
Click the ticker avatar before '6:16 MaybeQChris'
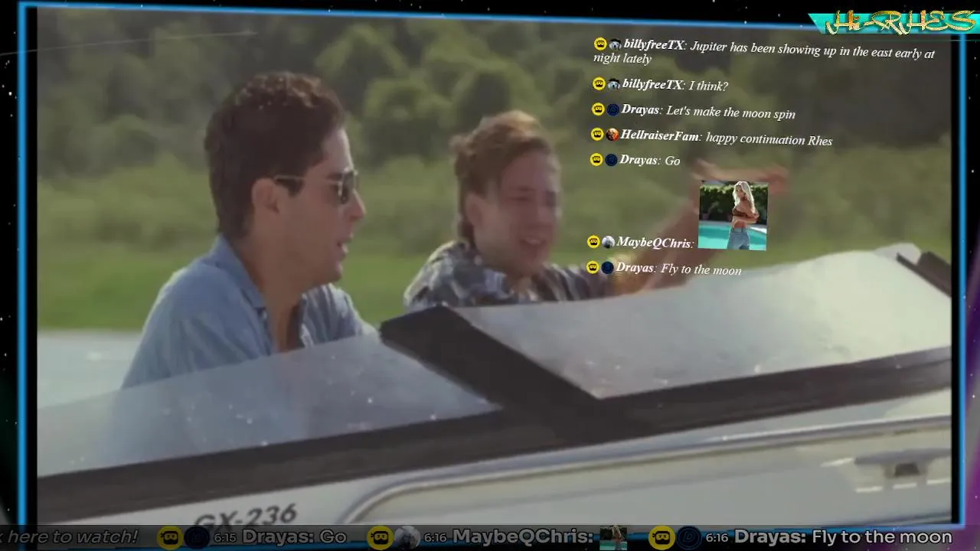[407, 538]
